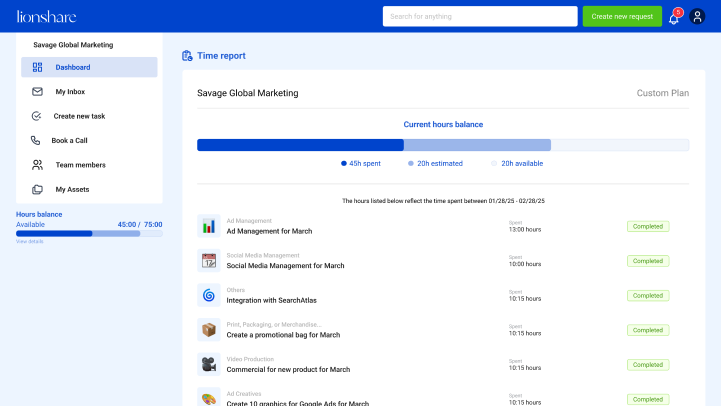Click the promotional bag package icon

[x=209, y=330]
